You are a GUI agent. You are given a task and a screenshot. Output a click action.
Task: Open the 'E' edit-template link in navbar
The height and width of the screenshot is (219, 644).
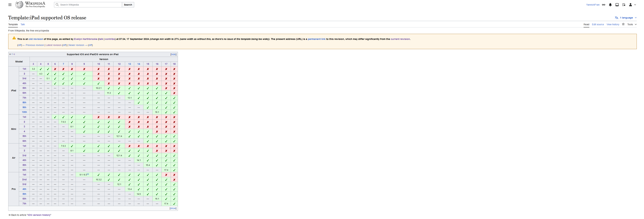tap(14, 54)
